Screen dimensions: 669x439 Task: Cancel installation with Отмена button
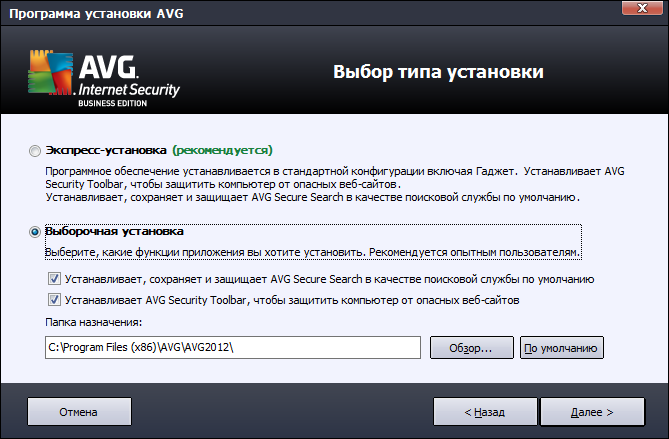pyautogui.click(x=79, y=412)
